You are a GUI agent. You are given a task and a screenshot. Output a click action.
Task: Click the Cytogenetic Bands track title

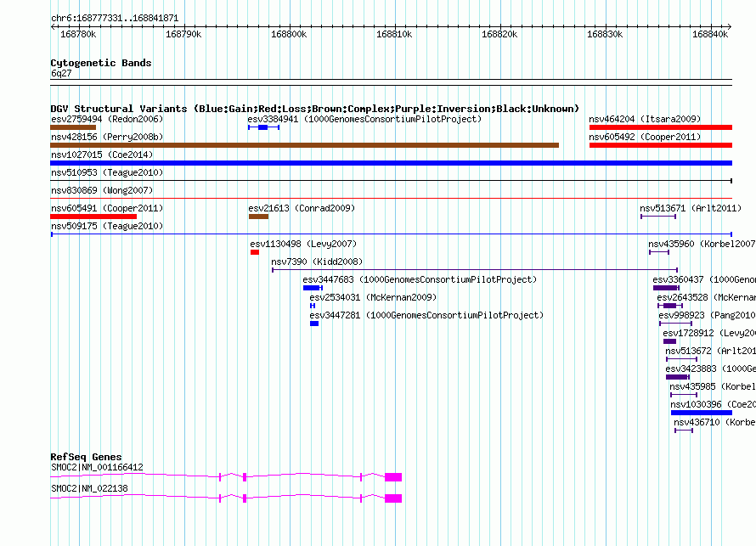click(101, 63)
